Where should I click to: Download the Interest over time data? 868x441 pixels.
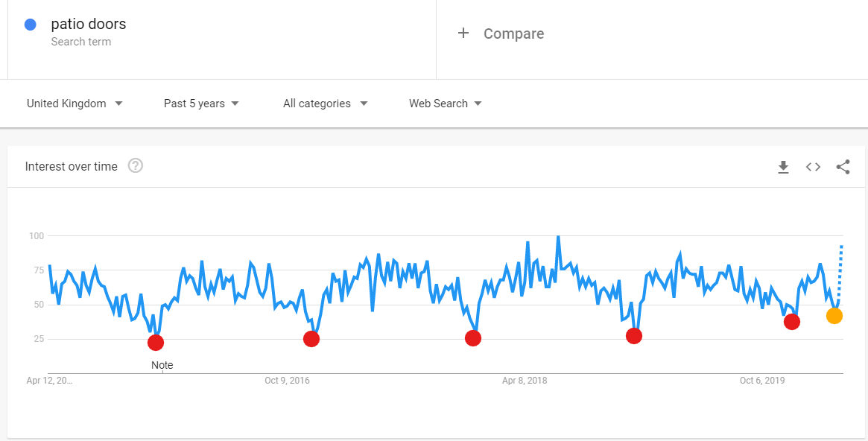point(783,167)
